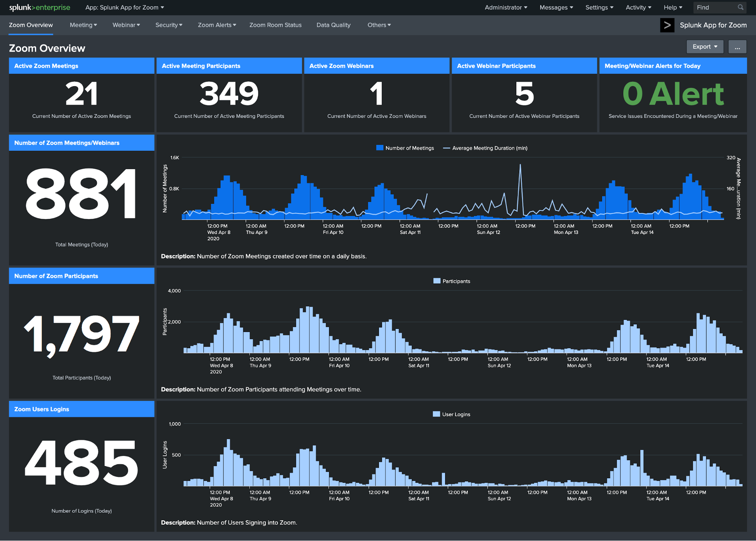The height and width of the screenshot is (541, 756).
Task: Expand the Webinar navigation menu
Action: coord(126,25)
